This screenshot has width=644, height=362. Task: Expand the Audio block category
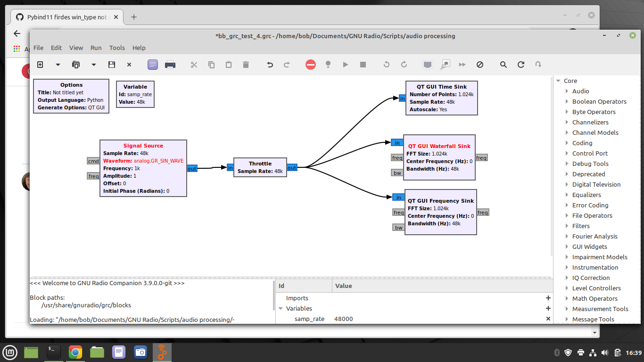click(x=567, y=91)
